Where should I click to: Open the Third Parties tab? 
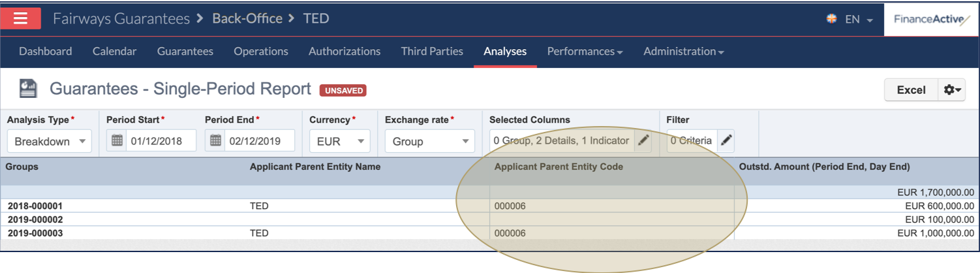click(432, 51)
